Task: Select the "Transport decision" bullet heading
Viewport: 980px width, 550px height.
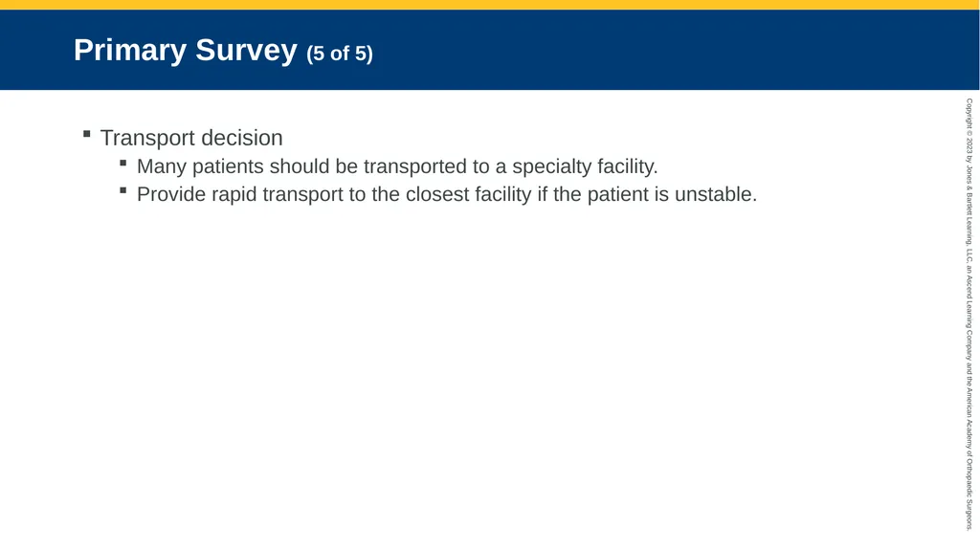Action: [x=191, y=138]
